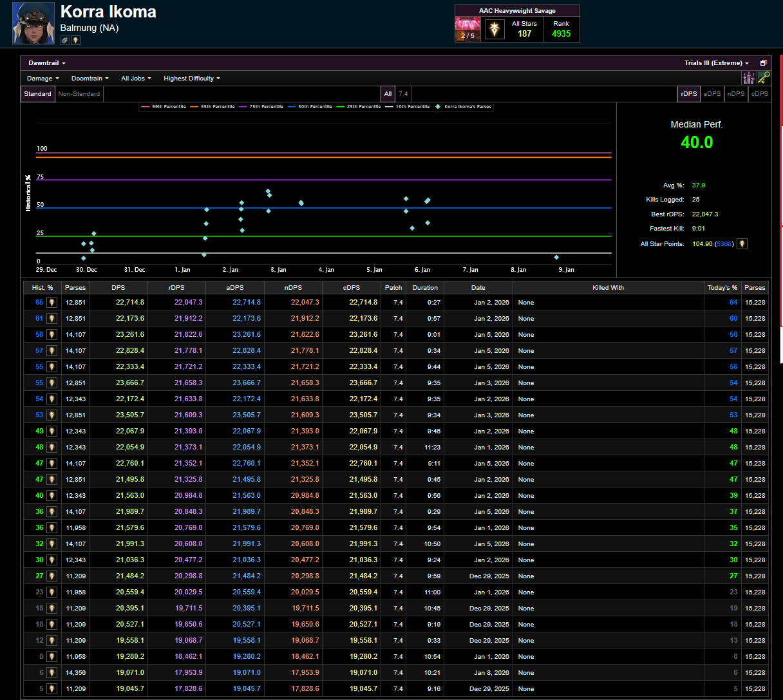783x700 pixels.
Task: Click job icon in the 22,047.3 rDPS row
Action: pyautogui.click(x=52, y=302)
